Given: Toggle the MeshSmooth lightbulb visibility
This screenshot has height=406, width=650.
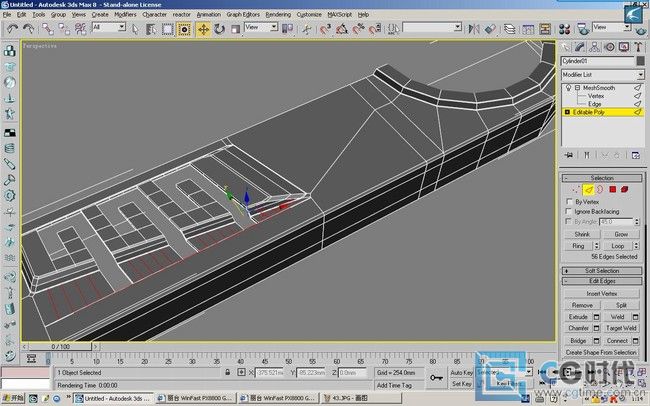Looking at the screenshot, I should pyautogui.click(x=569, y=88).
